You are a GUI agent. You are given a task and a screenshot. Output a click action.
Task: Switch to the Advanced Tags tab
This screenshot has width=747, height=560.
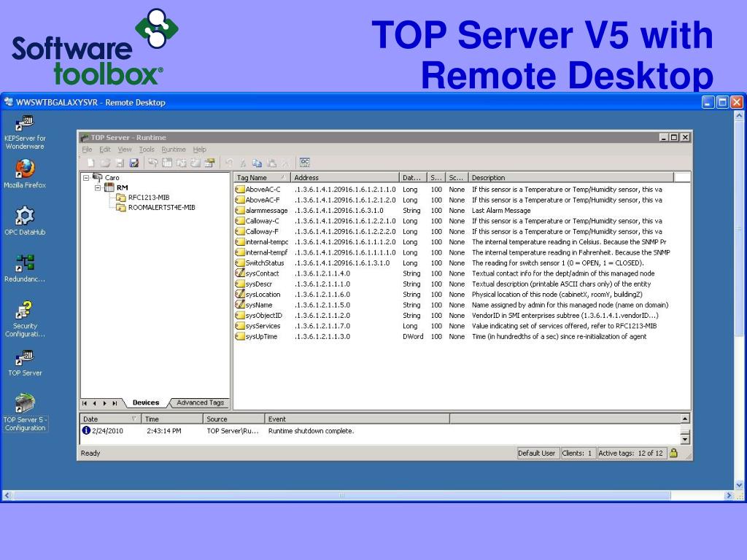pyautogui.click(x=200, y=402)
